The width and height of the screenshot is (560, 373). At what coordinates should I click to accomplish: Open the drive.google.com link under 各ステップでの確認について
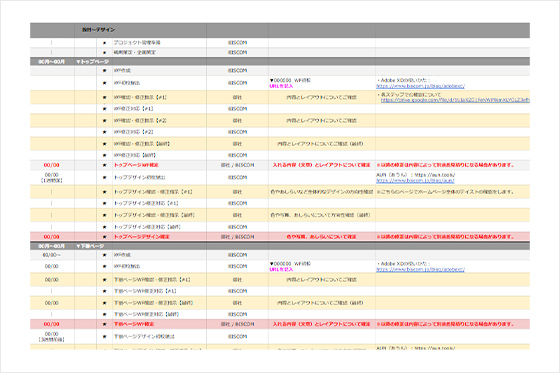(455, 100)
